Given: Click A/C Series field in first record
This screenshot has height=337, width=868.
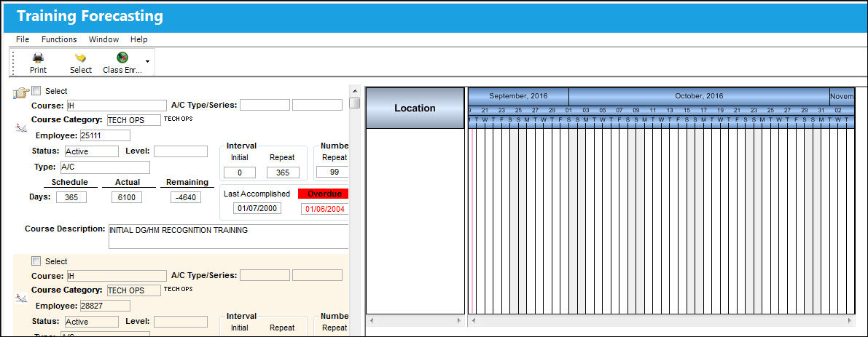Looking at the screenshot, I should 317,105.
